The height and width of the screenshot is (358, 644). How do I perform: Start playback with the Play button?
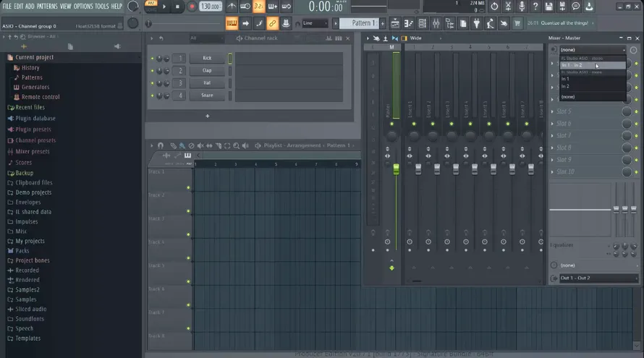click(164, 7)
